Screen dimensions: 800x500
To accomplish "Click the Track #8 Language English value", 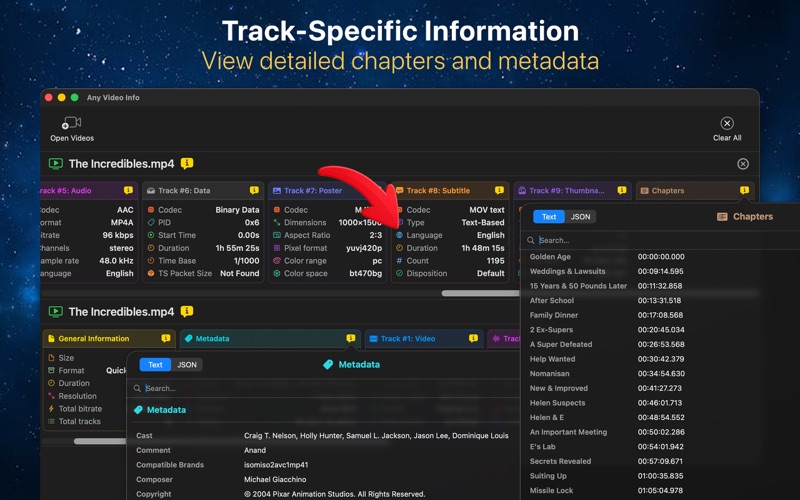I will point(490,235).
